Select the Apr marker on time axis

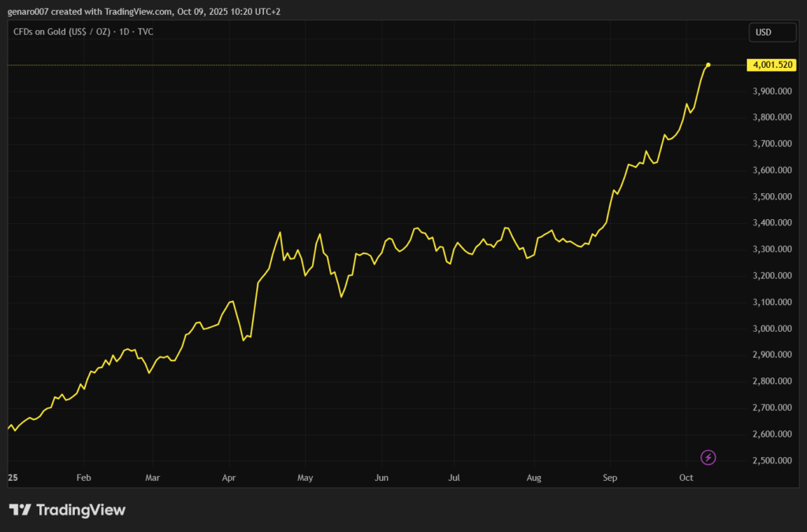(229, 478)
